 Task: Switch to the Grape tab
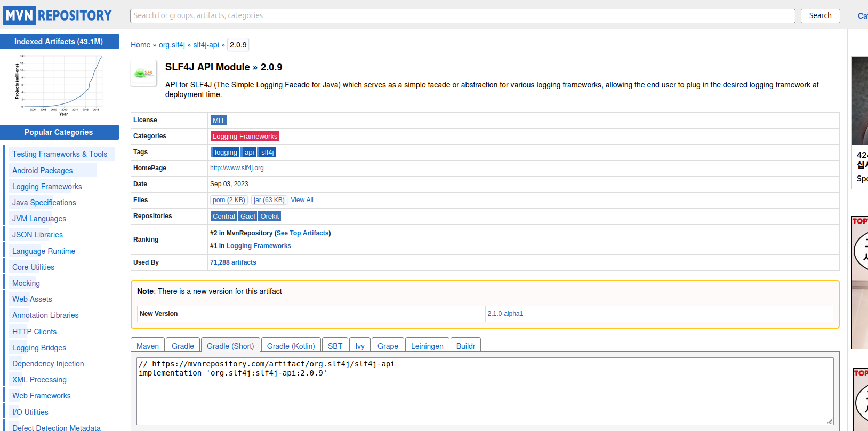tap(388, 346)
